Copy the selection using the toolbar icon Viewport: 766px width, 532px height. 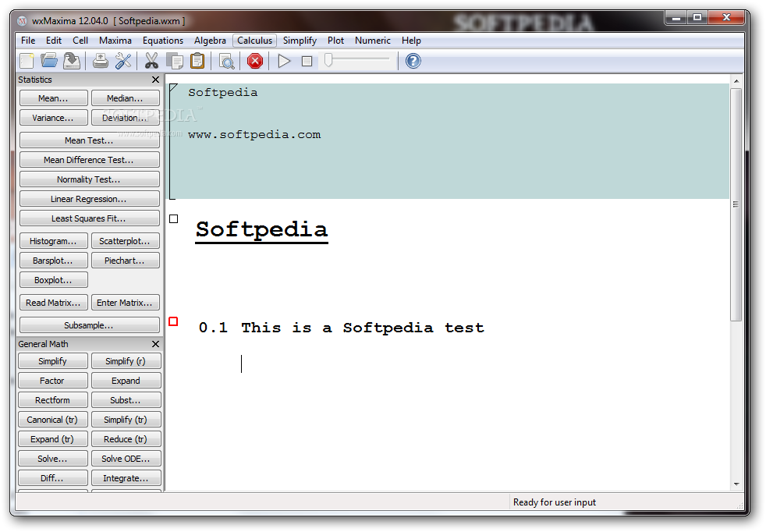pyautogui.click(x=175, y=61)
